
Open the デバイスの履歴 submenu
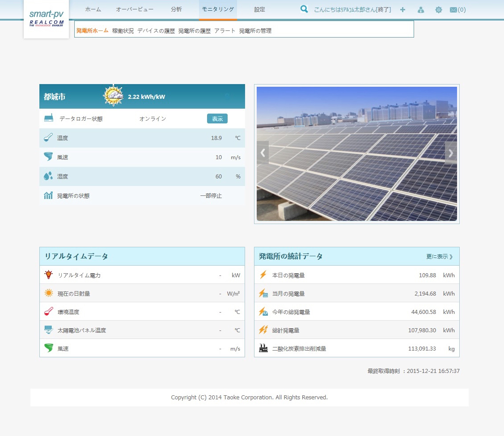156,30
